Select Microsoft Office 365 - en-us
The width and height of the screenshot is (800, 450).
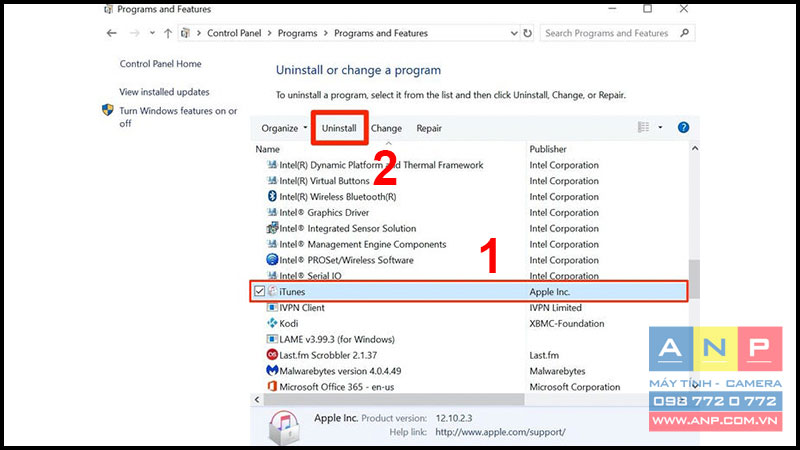tap(337, 386)
